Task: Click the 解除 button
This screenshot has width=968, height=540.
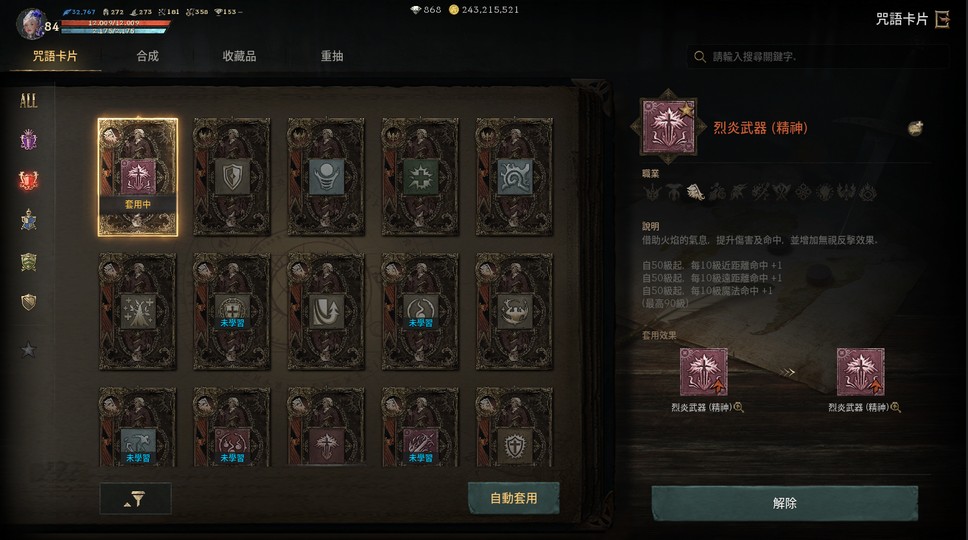Action: [x=785, y=503]
